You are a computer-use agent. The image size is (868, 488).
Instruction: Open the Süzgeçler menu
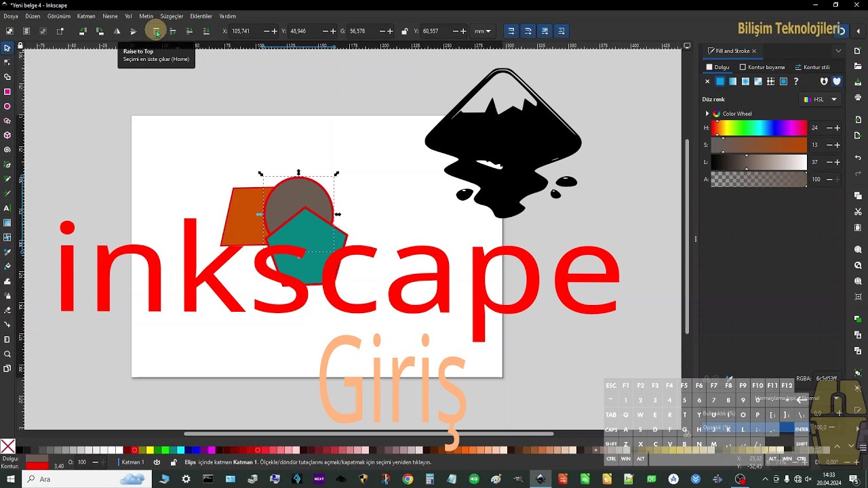pyautogui.click(x=172, y=16)
